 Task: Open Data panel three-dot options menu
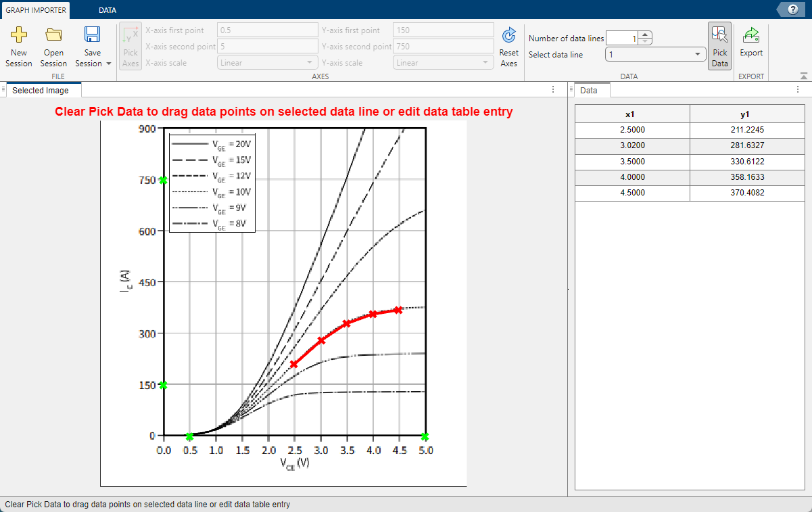tap(796, 90)
